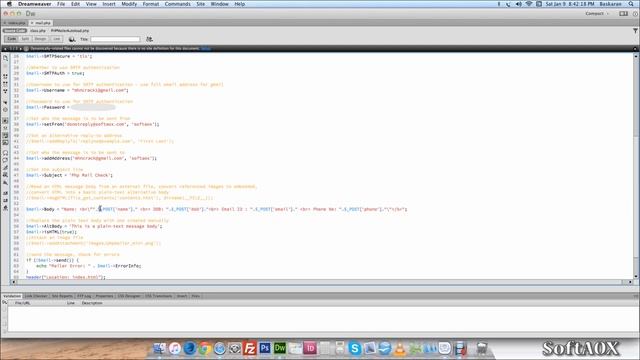640x360 pixels.
Task: Open Dreamweaver from the Dock
Action: coord(280,348)
